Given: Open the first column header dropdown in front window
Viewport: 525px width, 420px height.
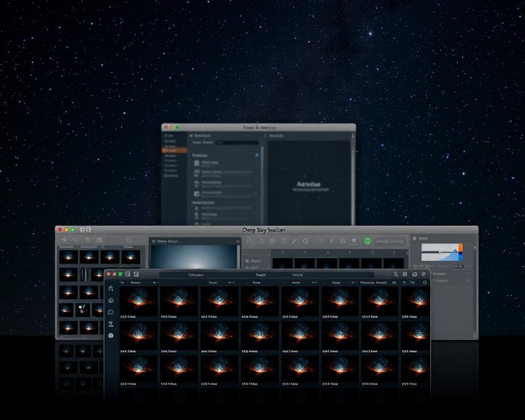Looking at the screenshot, I should point(154,283).
